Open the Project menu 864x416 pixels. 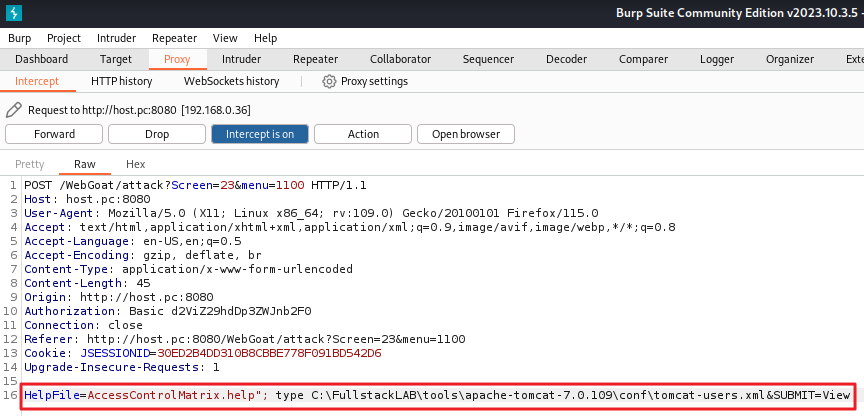click(x=64, y=38)
